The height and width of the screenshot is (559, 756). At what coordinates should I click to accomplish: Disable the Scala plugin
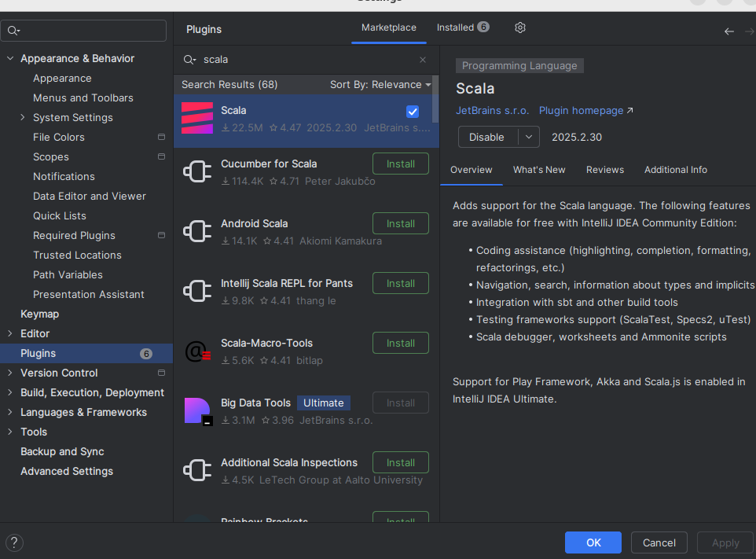point(487,137)
